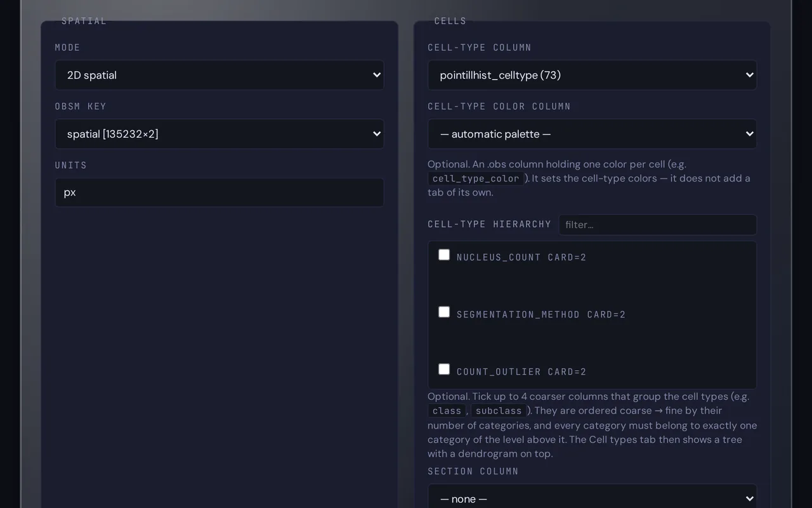Screen dimensions: 812x508
Task: Click the COUNT_OUTLIER CARD=2 label
Action: click(x=521, y=371)
